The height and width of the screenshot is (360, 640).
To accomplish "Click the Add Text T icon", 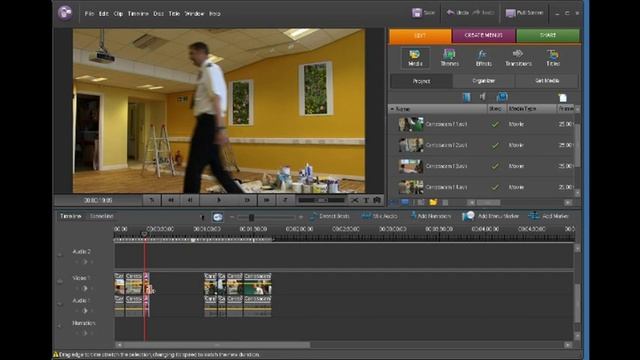I will coord(366,200).
